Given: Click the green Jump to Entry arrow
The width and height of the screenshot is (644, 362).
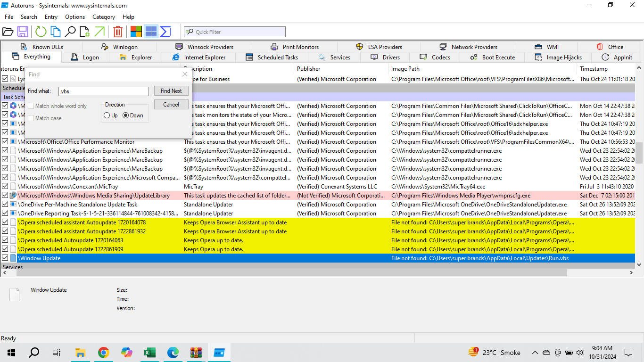Looking at the screenshot, I should pyautogui.click(x=99, y=32).
